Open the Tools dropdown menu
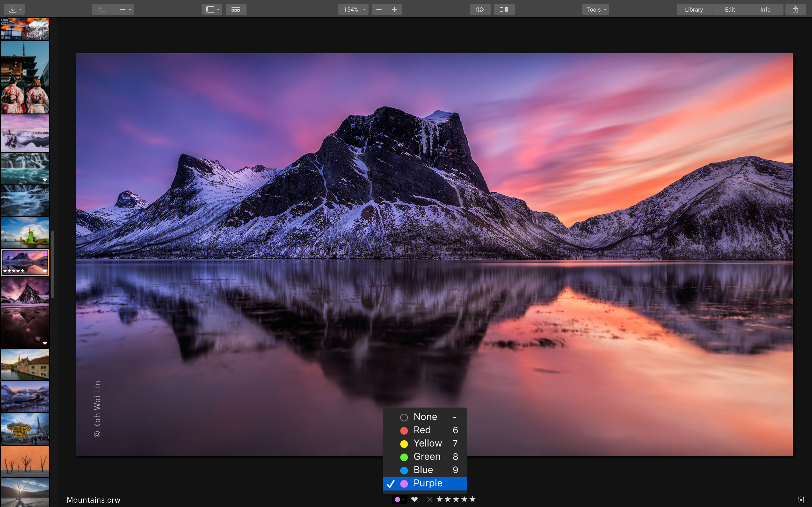Image resolution: width=812 pixels, height=507 pixels. click(x=595, y=9)
